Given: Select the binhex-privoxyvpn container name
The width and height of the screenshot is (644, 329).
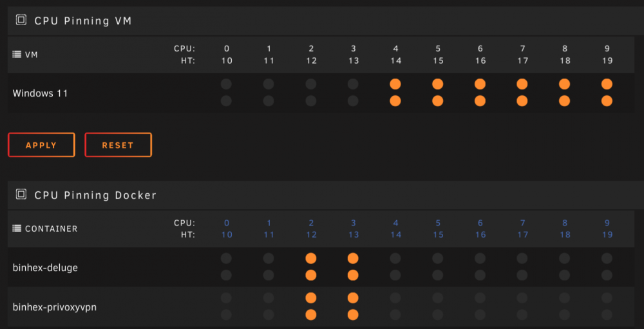Looking at the screenshot, I should click(55, 307).
